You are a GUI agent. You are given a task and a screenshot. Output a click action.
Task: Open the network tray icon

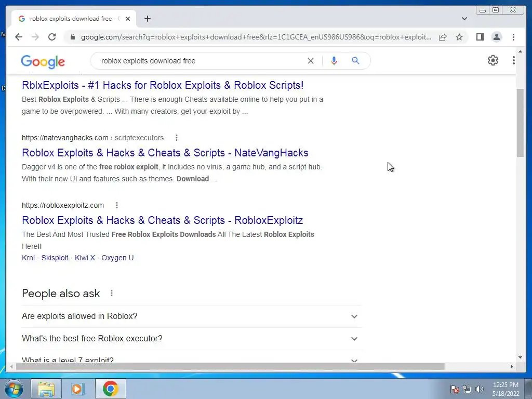[467, 389]
